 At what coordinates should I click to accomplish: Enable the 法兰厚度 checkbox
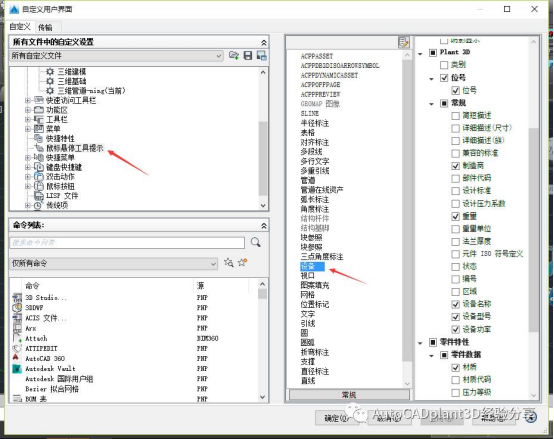(x=455, y=242)
